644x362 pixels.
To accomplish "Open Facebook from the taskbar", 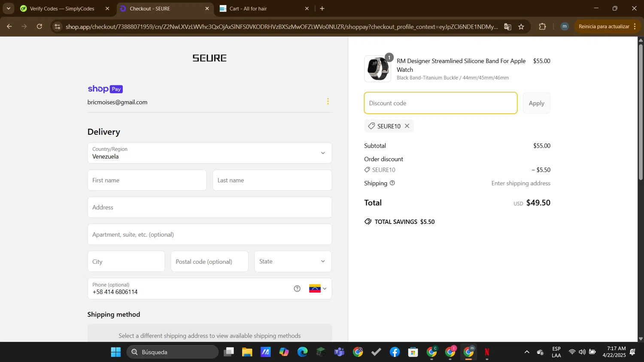I will click(395, 352).
